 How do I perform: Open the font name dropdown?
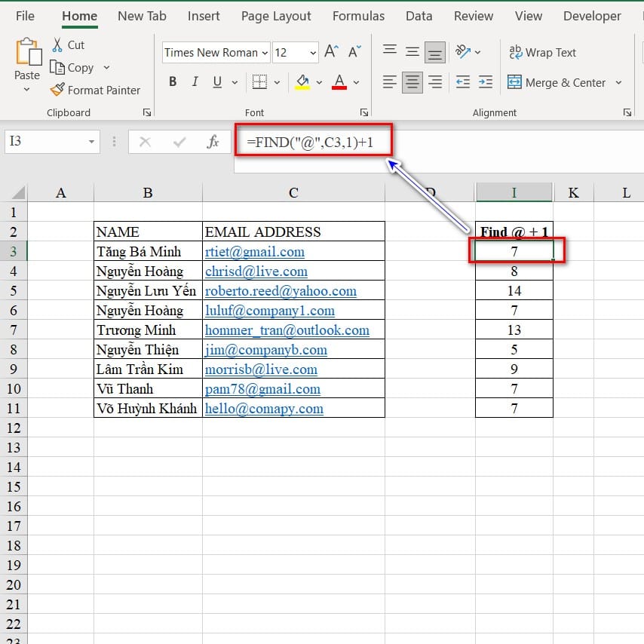[x=264, y=53]
